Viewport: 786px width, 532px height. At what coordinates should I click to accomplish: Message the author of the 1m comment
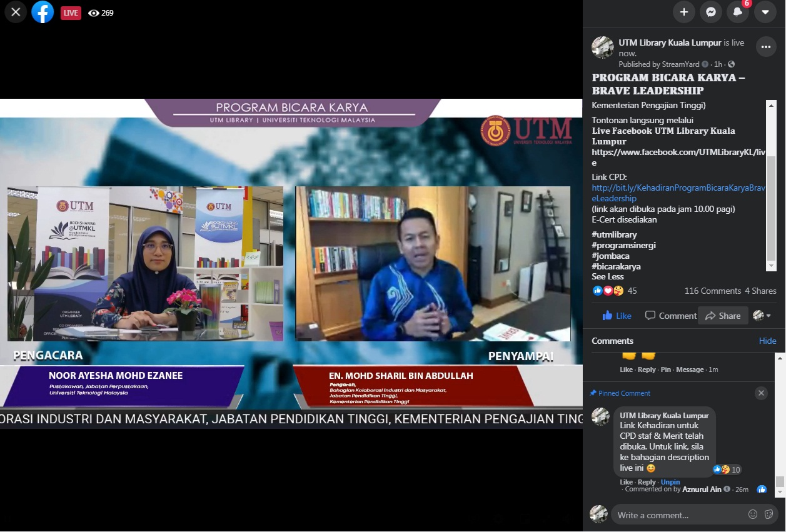690,369
